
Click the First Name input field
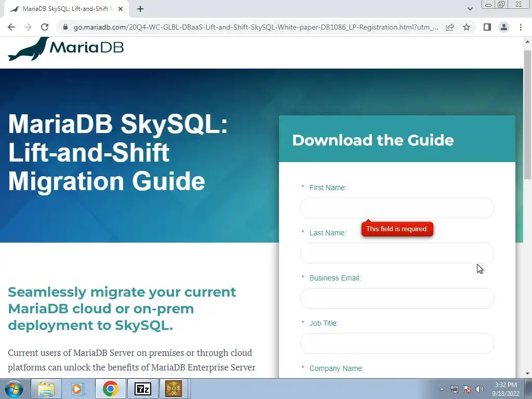click(x=397, y=208)
